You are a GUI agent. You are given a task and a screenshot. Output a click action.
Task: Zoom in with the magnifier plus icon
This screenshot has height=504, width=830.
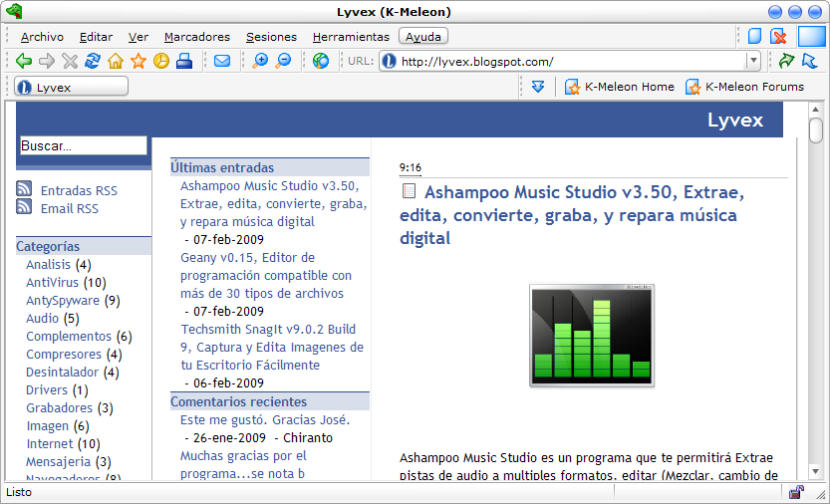(x=261, y=61)
